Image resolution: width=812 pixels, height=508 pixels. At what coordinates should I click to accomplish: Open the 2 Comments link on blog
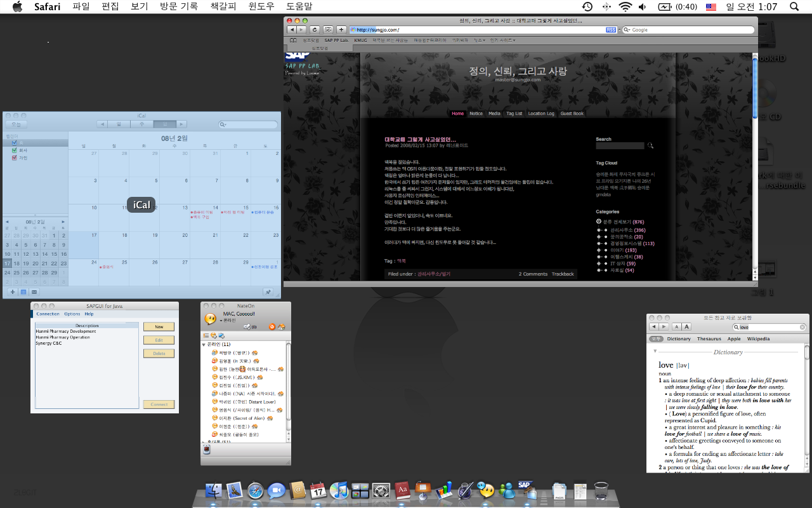[x=533, y=274]
